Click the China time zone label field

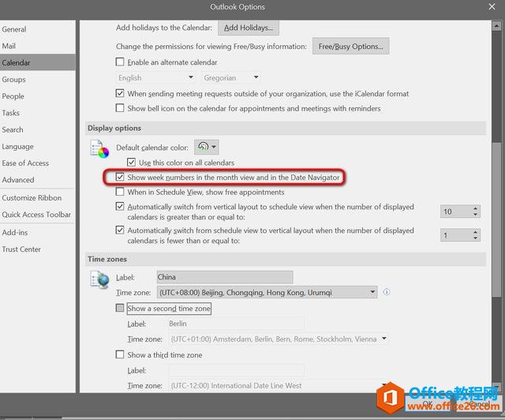pyautogui.click(x=225, y=277)
